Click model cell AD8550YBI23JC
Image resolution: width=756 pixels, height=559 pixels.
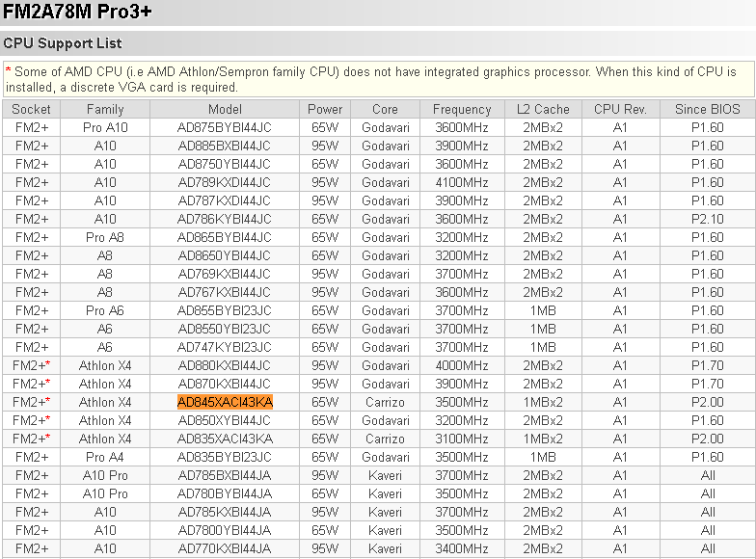click(225, 330)
